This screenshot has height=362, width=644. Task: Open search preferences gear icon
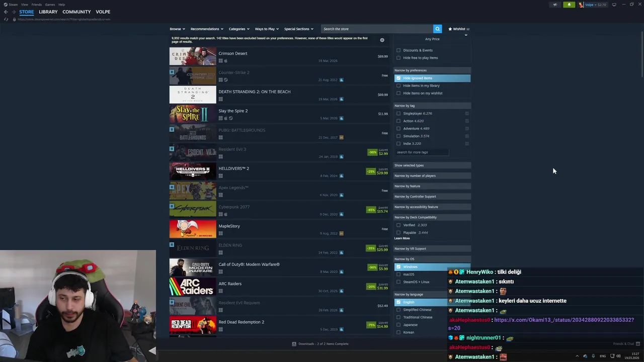tap(382, 40)
